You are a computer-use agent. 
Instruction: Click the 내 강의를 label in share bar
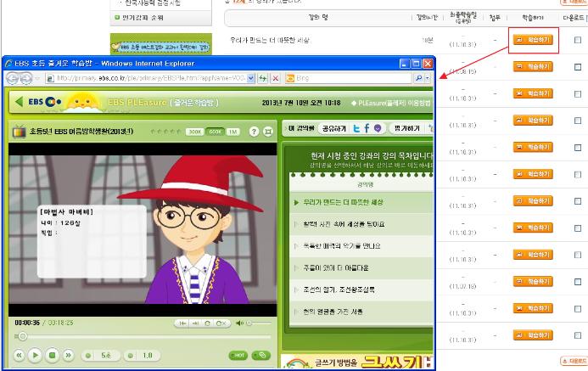[300, 128]
